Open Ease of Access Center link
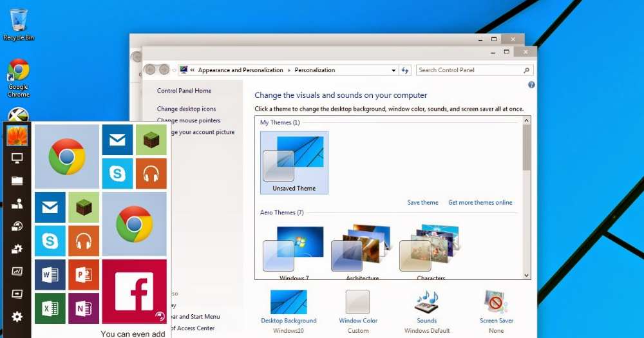Viewport: 644px width, 338px height. [193, 328]
